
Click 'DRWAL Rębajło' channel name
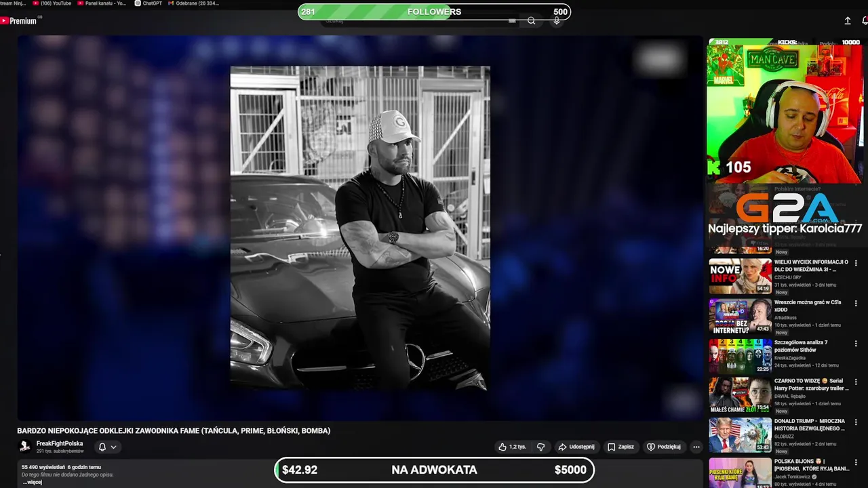790,396
